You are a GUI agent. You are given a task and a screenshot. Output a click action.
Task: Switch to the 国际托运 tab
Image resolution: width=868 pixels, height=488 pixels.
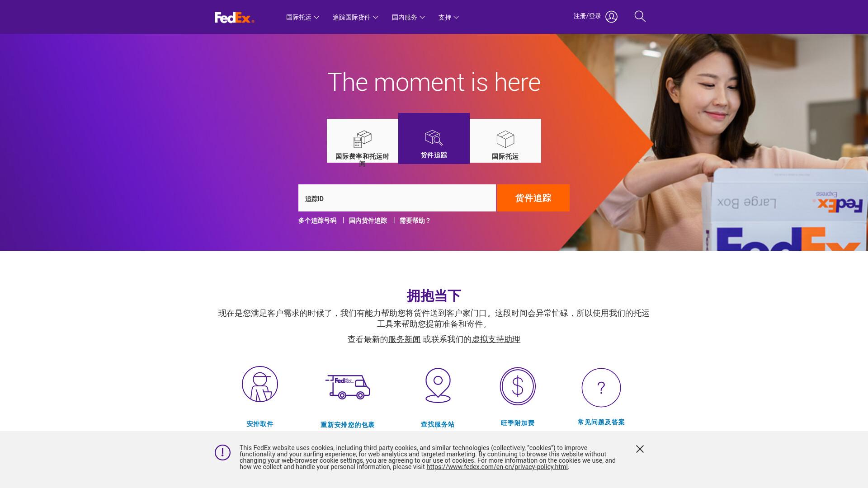[505, 141]
